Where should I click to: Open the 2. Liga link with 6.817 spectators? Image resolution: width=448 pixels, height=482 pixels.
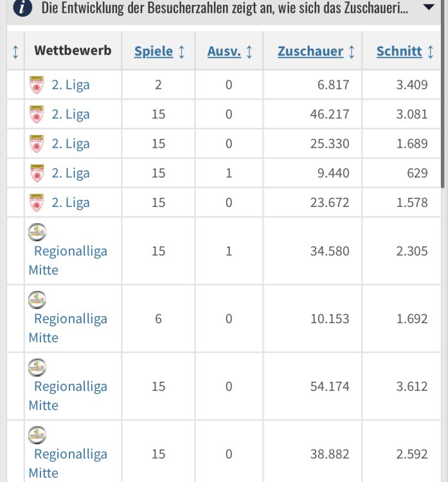click(71, 85)
